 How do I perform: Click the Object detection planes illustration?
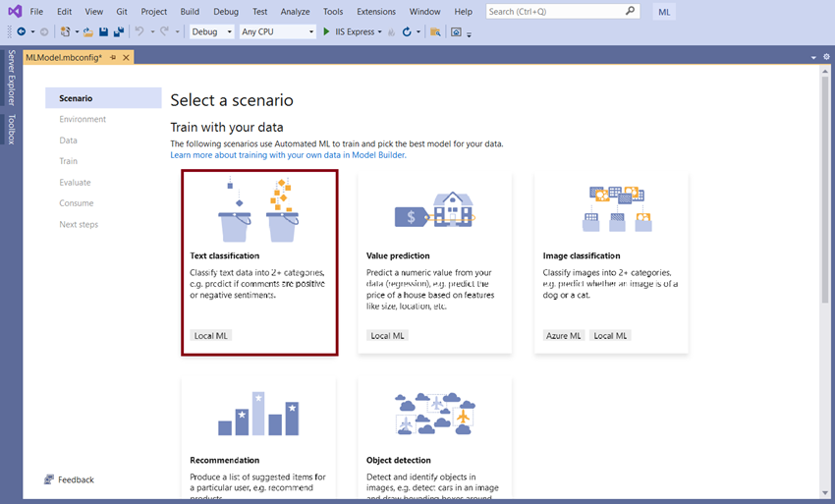click(435, 414)
